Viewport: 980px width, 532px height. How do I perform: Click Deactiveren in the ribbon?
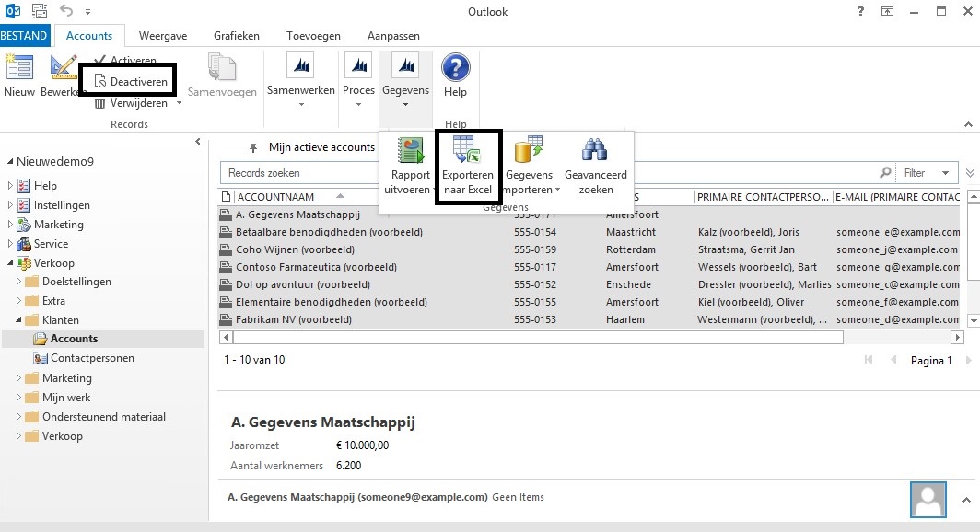pyautogui.click(x=130, y=82)
